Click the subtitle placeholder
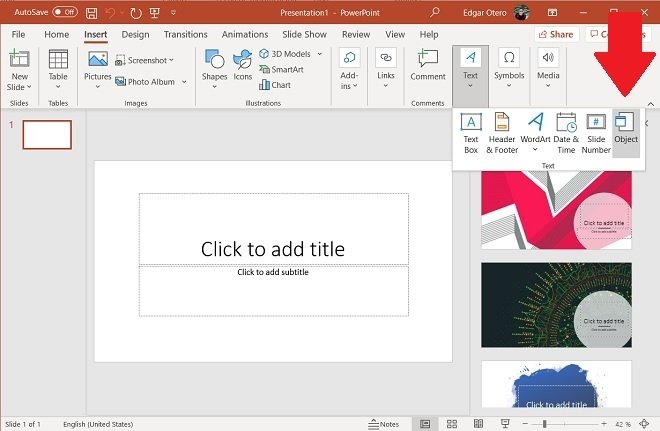Screen dimensions: 660x431 click(x=274, y=291)
